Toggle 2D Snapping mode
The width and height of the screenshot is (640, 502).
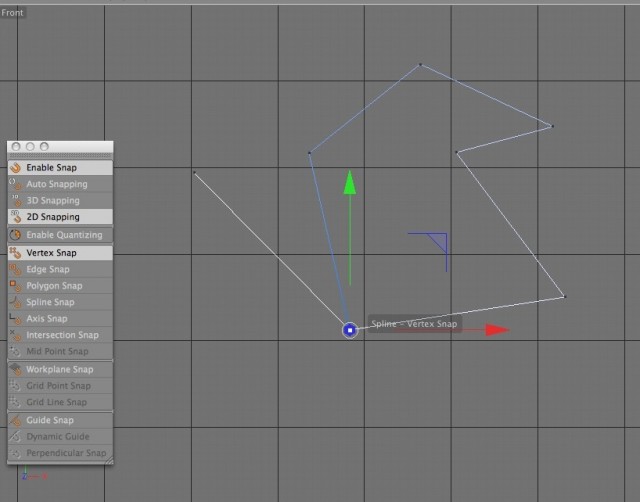[60, 217]
